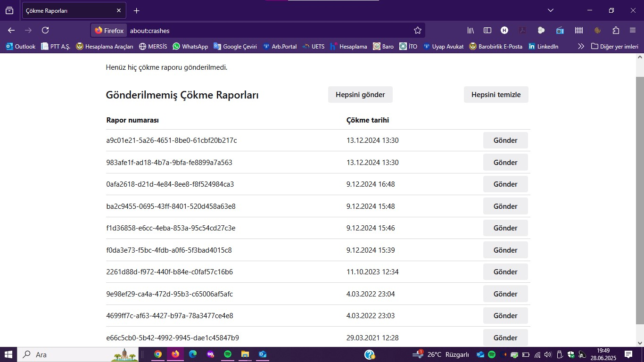Open the Extensions puzzle piece icon

click(616, 30)
